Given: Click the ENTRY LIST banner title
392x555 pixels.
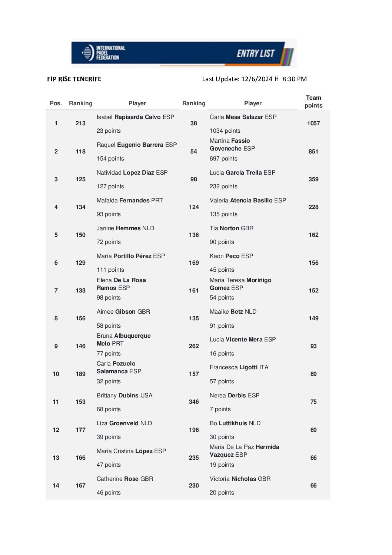Looking at the screenshot, I should click(x=256, y=54).
